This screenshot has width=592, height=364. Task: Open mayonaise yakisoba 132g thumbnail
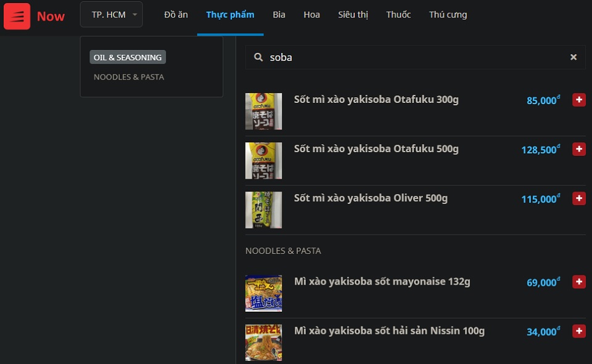263,293
